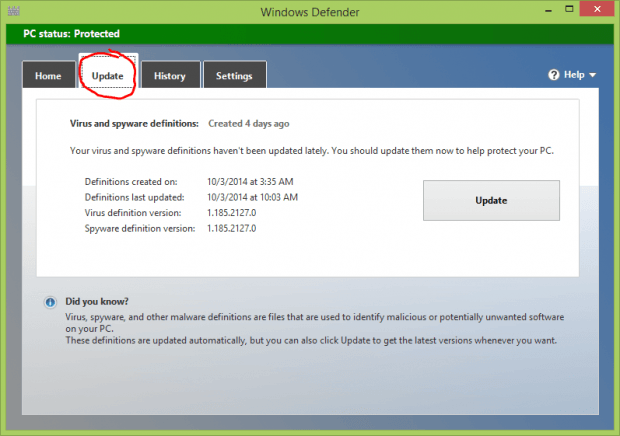Minimize the Windows Defender window
Viewport: 620px width, 436px height.
(521, 10)
